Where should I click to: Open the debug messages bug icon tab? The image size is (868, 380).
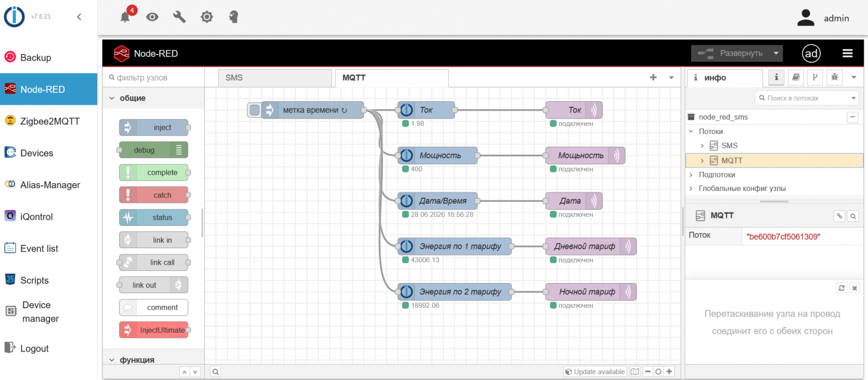tap(834, 78)
